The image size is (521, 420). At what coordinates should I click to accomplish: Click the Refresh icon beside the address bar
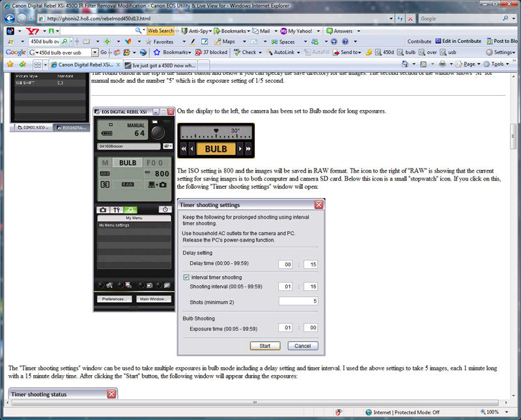pos(400,19)
